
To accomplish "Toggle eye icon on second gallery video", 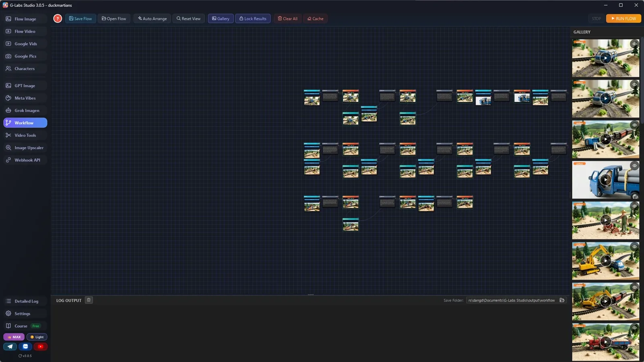I will [634, 84].
